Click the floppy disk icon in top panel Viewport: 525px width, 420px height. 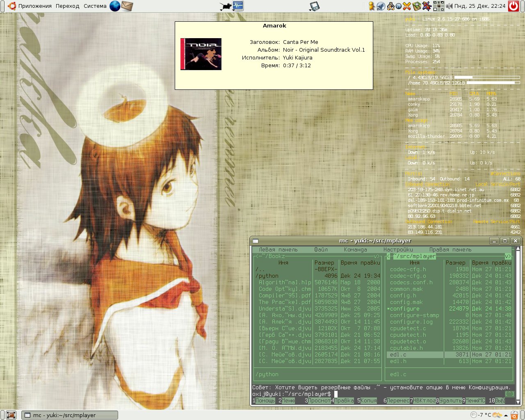pos(314,6)
